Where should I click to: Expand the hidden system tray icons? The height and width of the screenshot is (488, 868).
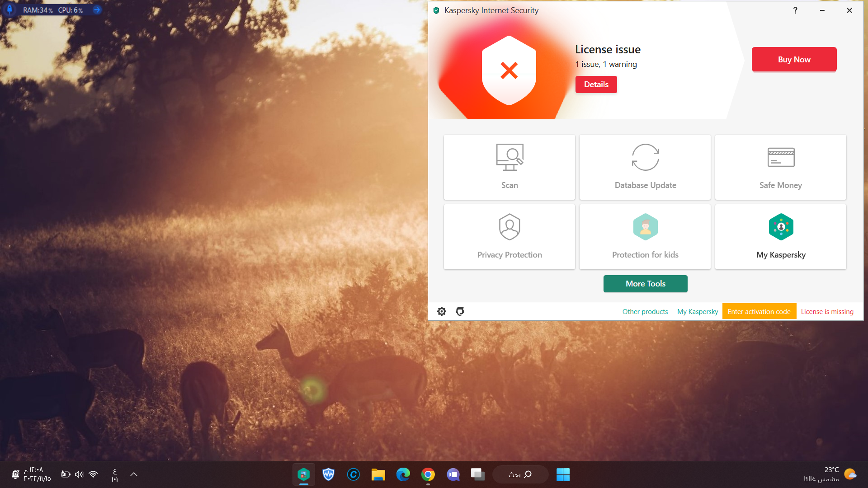[134, 474]
